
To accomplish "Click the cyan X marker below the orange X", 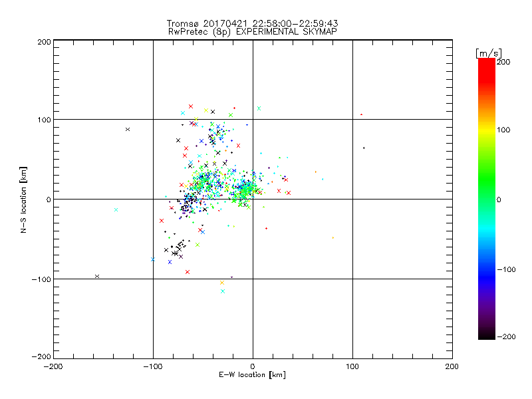I will (223, 291).
